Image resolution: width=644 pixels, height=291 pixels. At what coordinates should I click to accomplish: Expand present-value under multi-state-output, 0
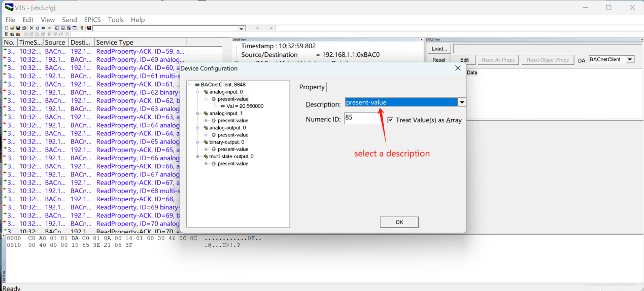click(206, 163)
